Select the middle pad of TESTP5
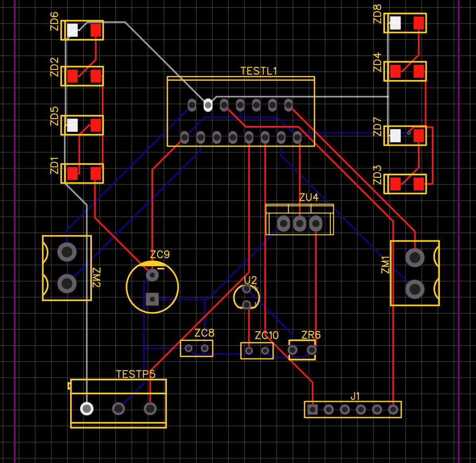Viewport: 476px width, 463px height. (119, 409)
